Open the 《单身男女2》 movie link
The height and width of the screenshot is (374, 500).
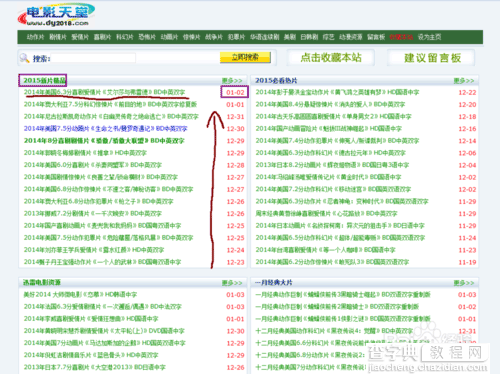point(333,117)
